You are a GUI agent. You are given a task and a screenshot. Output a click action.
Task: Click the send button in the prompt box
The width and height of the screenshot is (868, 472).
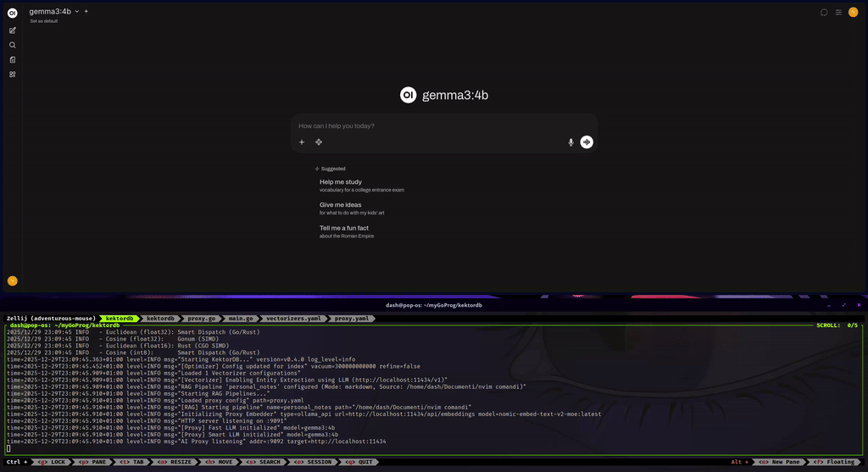587,142
